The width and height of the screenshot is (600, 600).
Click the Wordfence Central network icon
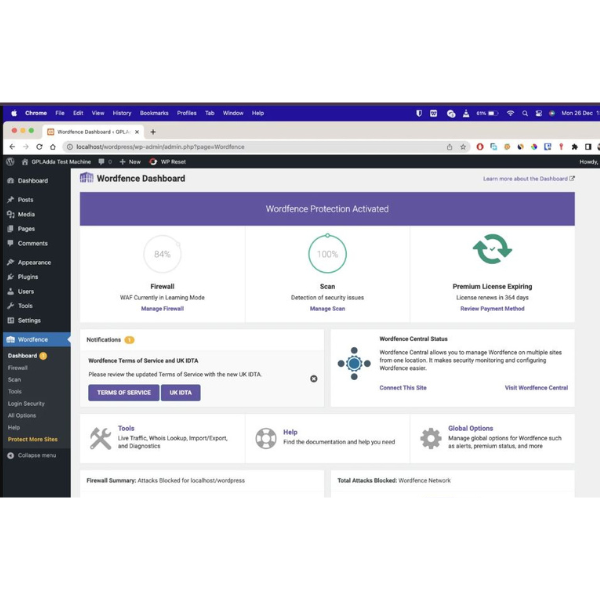354,364
